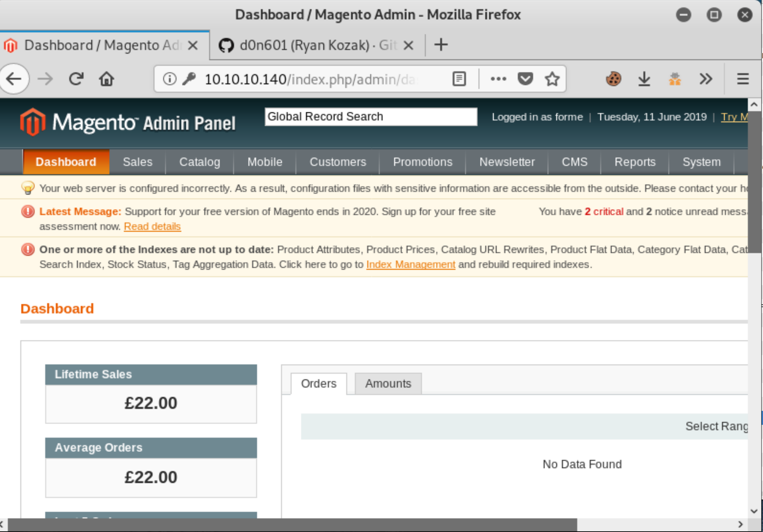This screenshot has width=763, height=532.
Task: Click the 'No Data Found' text
Action: coord(582,464)
